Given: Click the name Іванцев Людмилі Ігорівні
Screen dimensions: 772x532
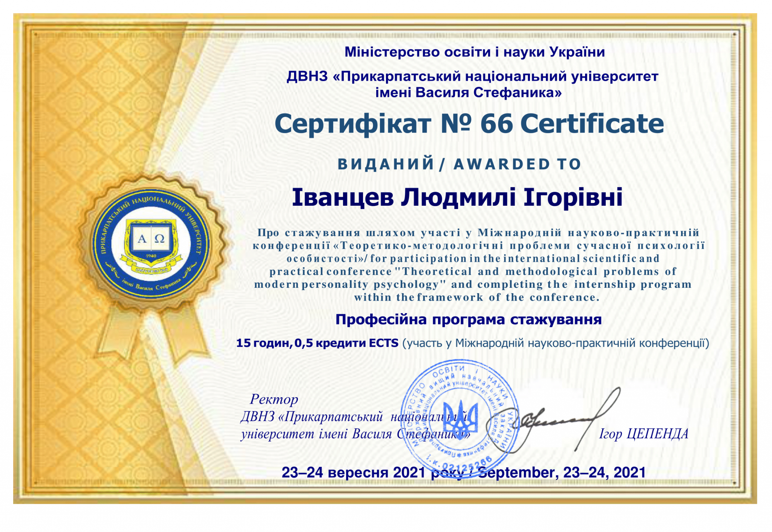Looking at the screenshot, I should click(x=457, y=197).
